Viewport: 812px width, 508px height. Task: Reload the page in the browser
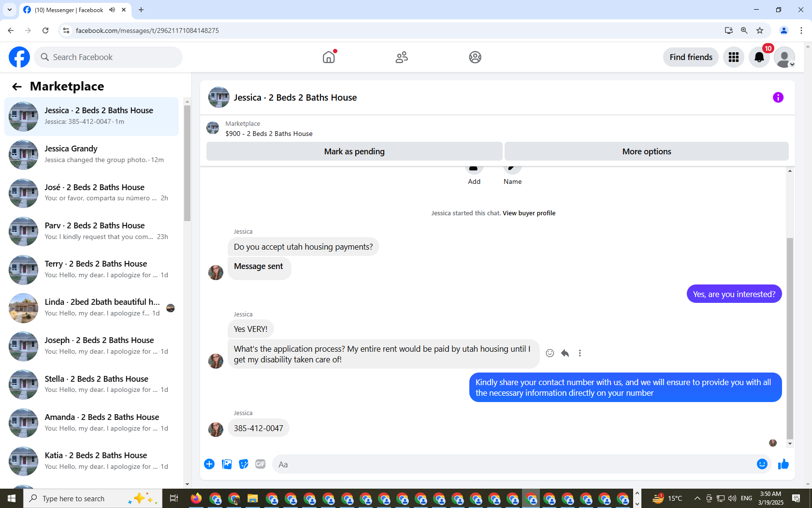tap(45, 30)
